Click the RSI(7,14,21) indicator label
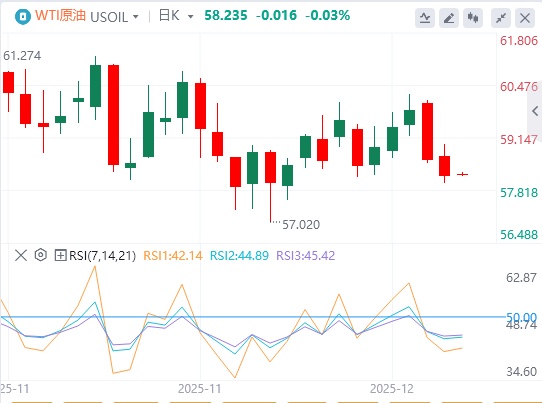542x403 pixels. (102, 256)
